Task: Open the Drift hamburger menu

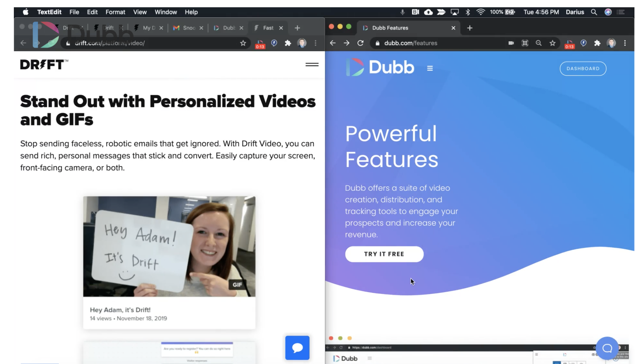Action: 312,64
